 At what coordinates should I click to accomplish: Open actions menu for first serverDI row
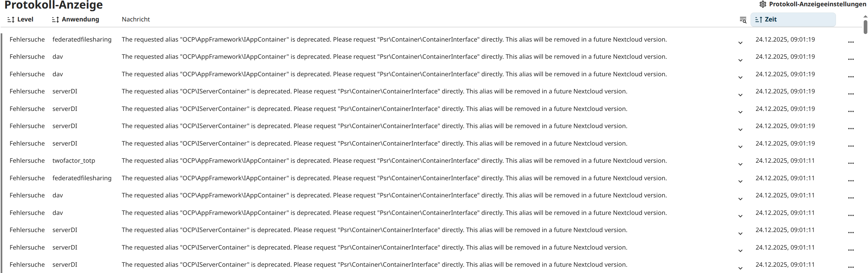pyautogui.click(x=851, y=94)
